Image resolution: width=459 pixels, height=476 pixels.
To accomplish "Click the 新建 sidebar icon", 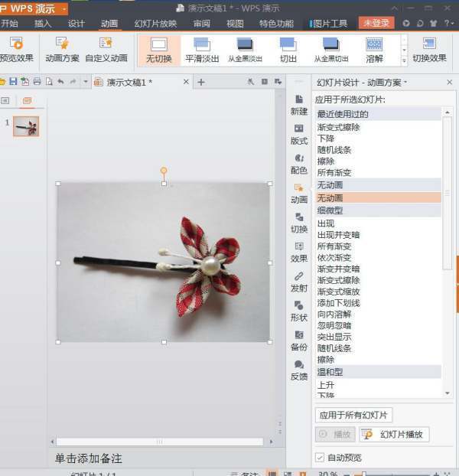I will click(x=299, y=105).
